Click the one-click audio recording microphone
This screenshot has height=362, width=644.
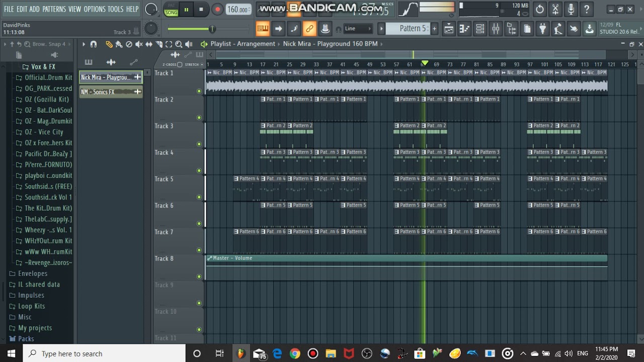(x=571, y=9)
